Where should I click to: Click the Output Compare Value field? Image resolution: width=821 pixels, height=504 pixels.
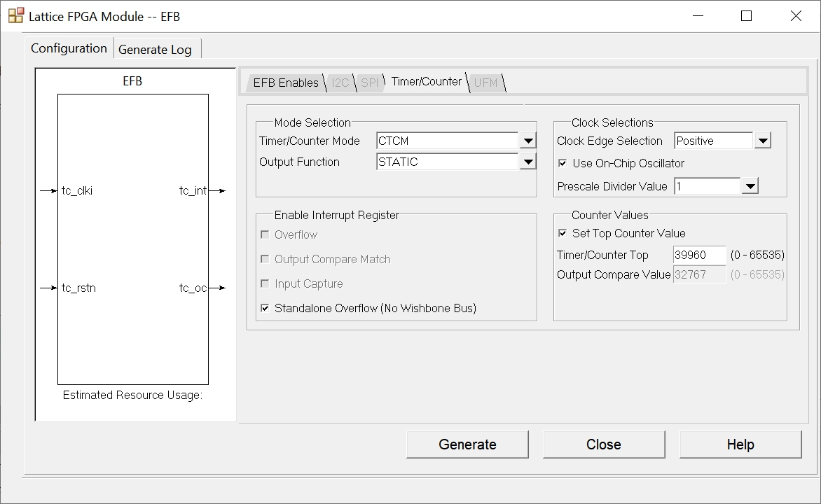coord(700,275)
